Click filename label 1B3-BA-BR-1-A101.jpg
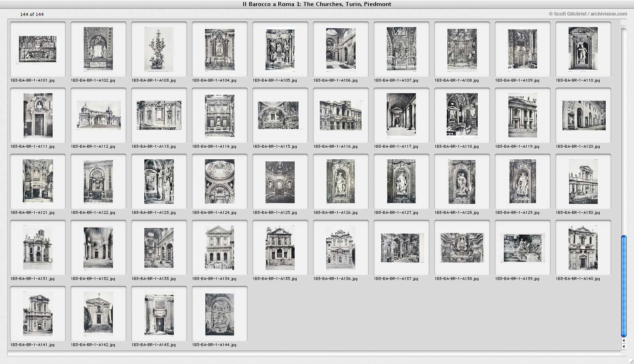 tap(33, 80)
